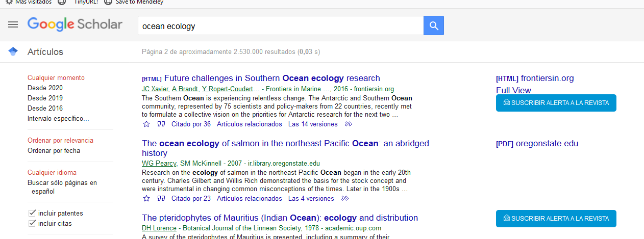The image size is (644, 239).
Task: Open Intervalo específico date range option
Action: [x=58, y=119]
